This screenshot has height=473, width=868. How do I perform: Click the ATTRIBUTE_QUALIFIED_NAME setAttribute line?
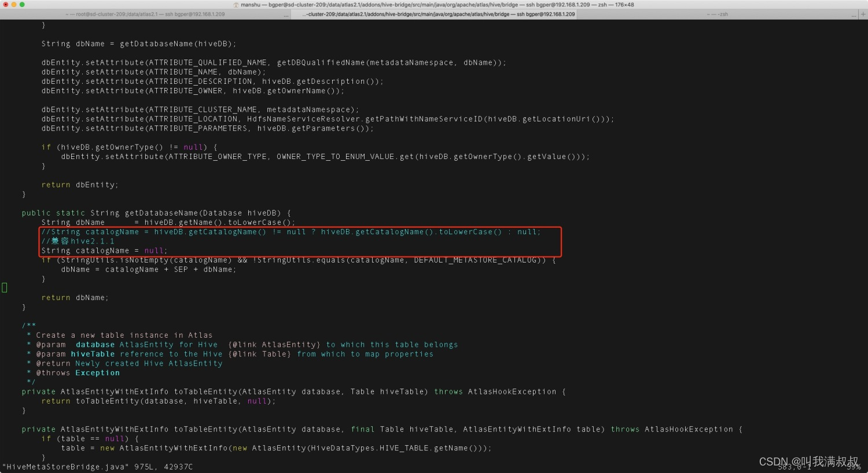274,62
